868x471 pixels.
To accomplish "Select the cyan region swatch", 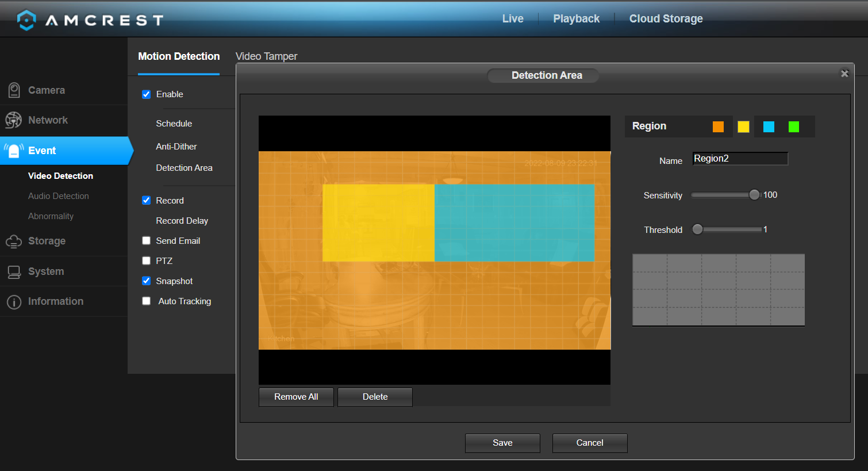I will (x=769, y=127).
